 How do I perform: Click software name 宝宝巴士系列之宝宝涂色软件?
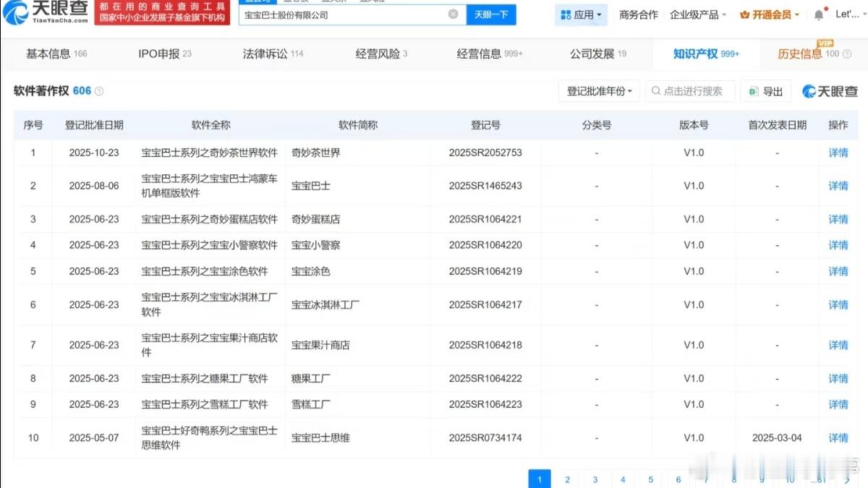click(205, 271)
